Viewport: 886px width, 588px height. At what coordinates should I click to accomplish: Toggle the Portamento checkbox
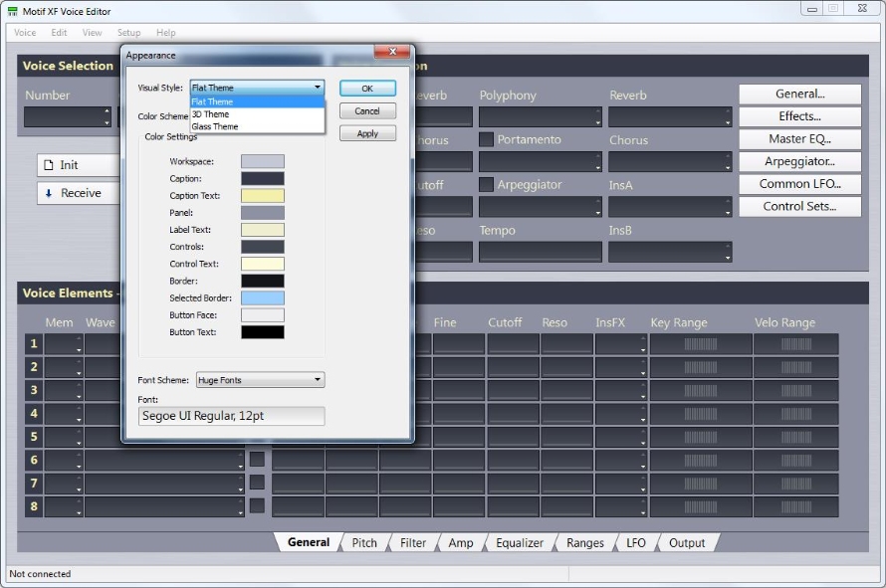click(486, 139)
